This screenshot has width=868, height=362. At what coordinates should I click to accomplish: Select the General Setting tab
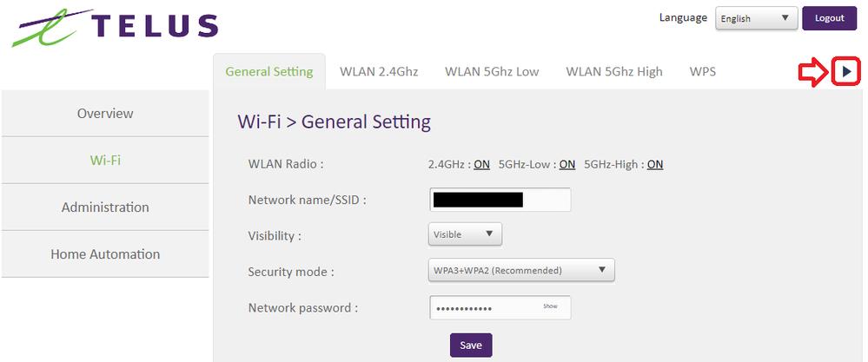[268, 72]
